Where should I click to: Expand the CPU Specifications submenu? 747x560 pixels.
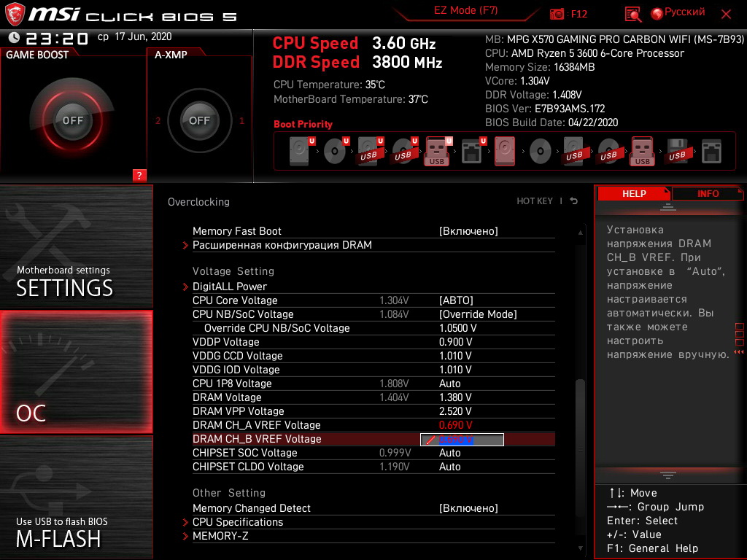point(238,522)
